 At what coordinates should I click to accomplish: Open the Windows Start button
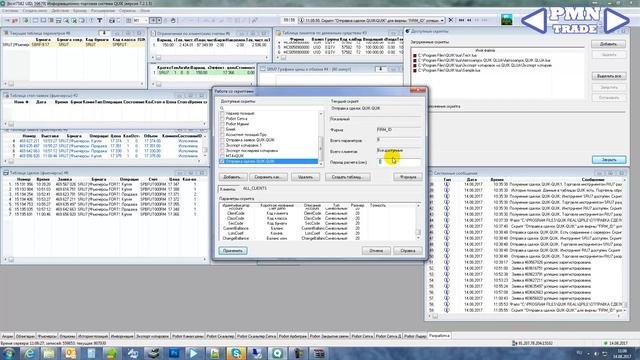point(8,353)
